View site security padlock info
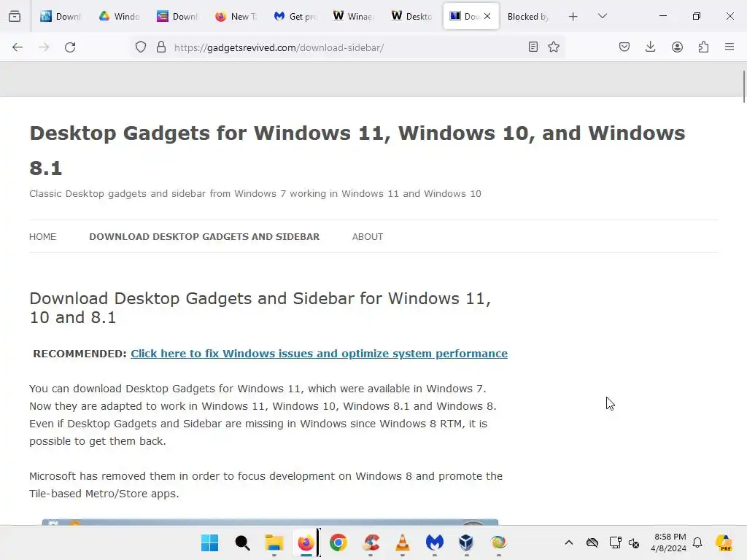 [x=161, y=47]
